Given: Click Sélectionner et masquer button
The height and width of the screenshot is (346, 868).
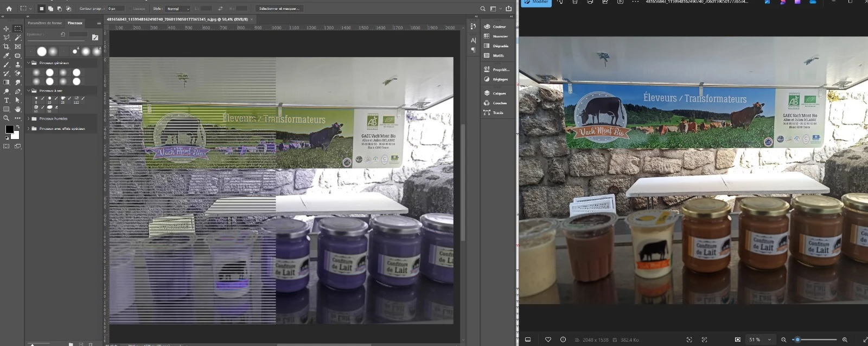Looking at the screenshot, I should pos(279,9).
